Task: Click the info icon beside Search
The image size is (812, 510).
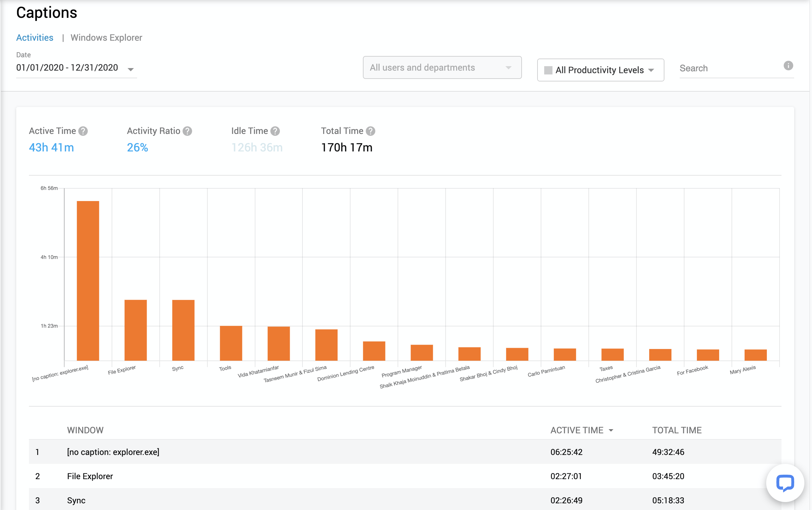Action: (788, 66)
